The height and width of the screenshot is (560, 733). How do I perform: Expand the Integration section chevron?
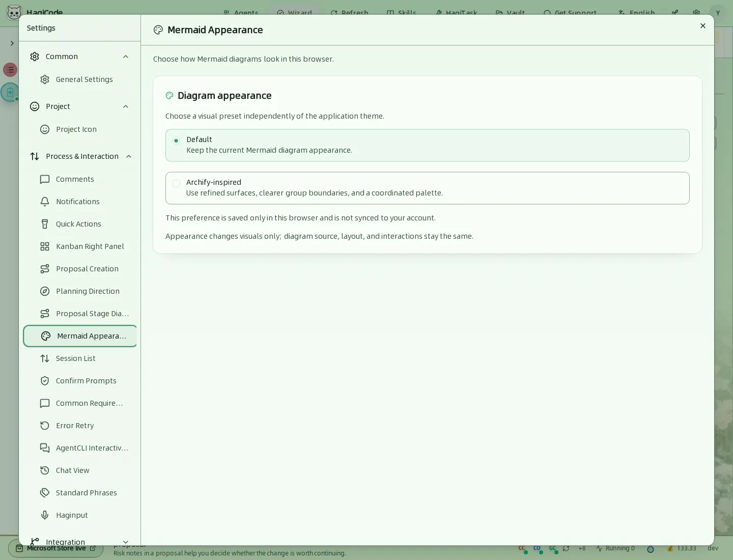(126, 542)
